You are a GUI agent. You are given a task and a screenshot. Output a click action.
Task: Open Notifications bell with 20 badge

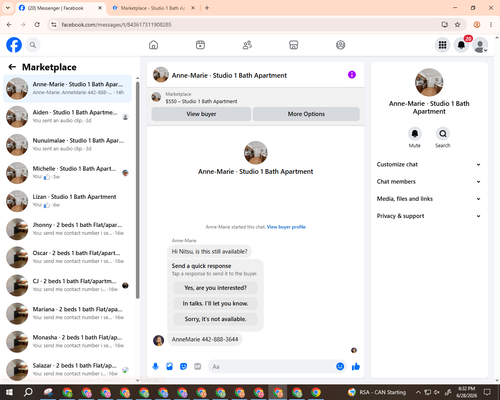click(461, 45)
